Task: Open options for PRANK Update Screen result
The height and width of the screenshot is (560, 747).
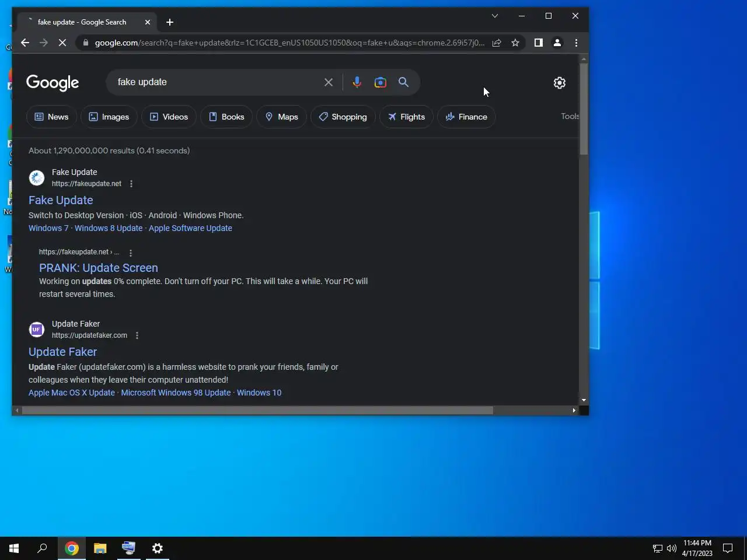Action: point(131,253)
